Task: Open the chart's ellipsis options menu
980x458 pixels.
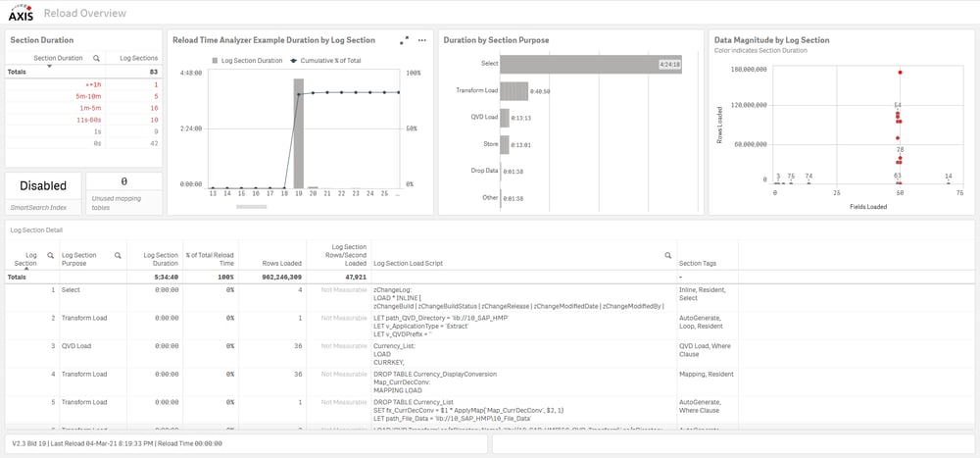Action: tap(422, 40)
